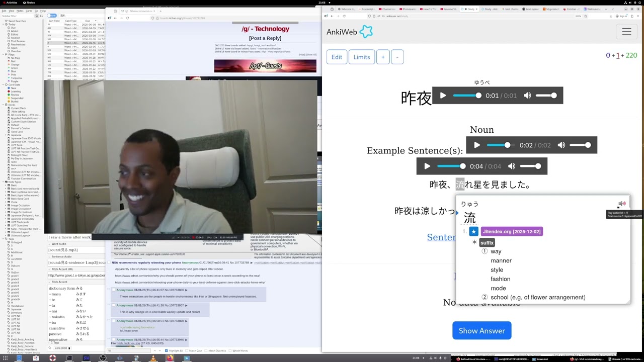Play the word audio for 昨夜

click(443, 96)
